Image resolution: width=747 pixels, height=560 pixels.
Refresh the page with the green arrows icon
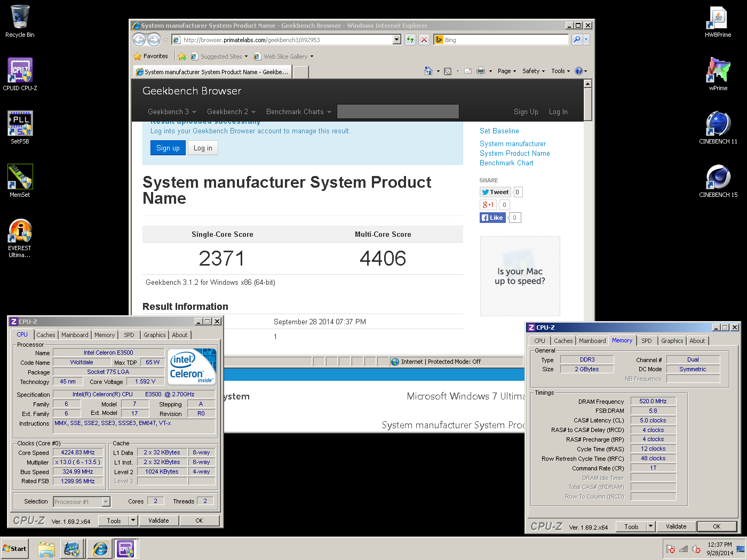click(410, 39)
